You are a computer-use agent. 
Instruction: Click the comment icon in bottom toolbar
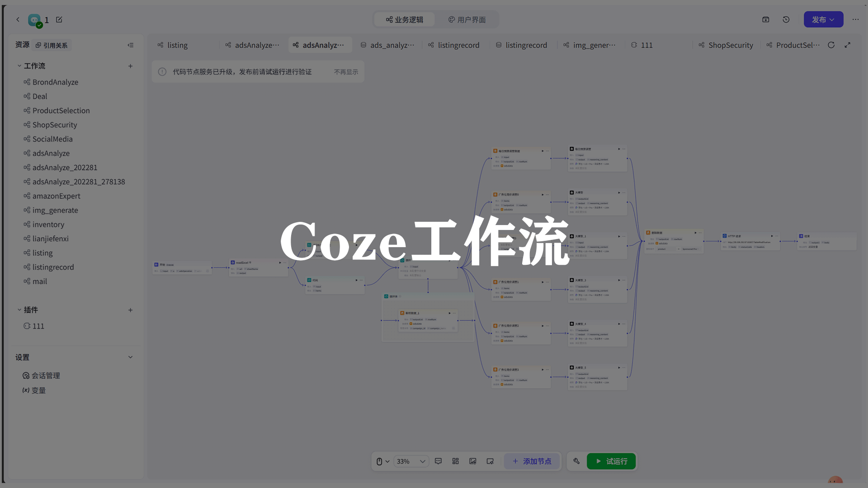pos(438,461)
